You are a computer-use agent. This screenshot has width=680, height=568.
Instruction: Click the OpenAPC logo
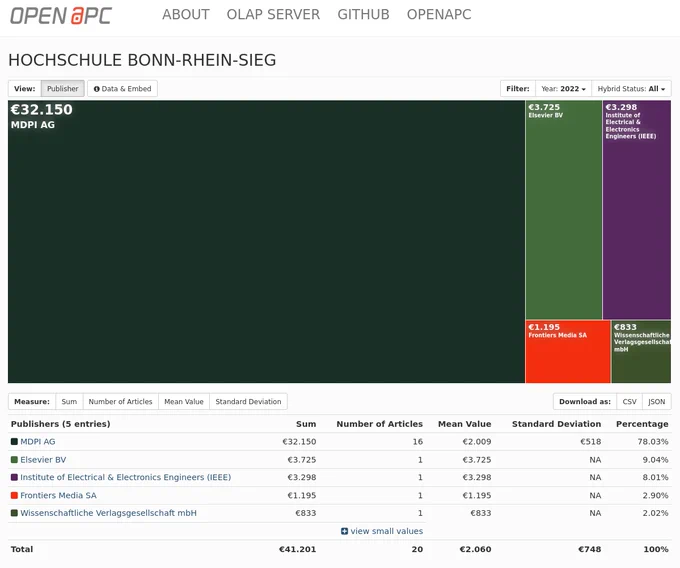(x=61, y=16)
